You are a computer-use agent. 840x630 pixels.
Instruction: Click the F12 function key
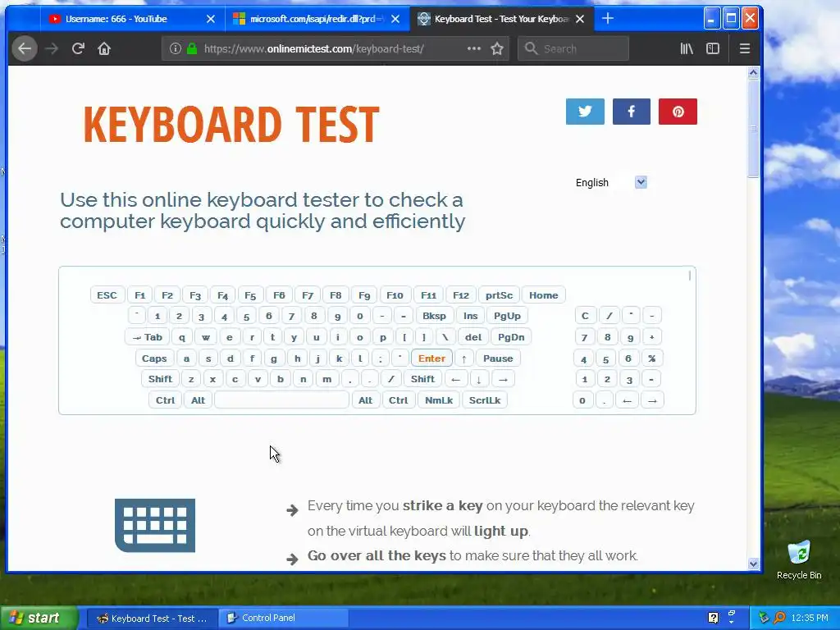pyautogui.click(x=461, y=295)
